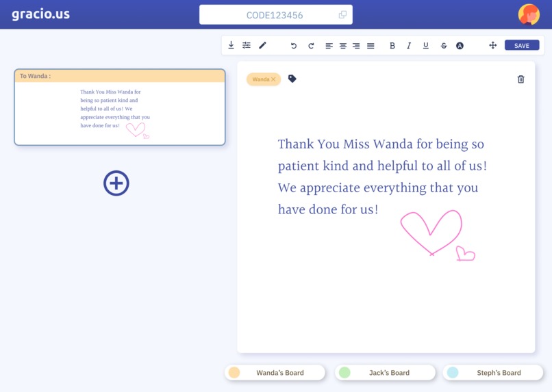Open Steph's Board
Image resolution: width=552 pixels, height=392 pixels.
point(493,373)
